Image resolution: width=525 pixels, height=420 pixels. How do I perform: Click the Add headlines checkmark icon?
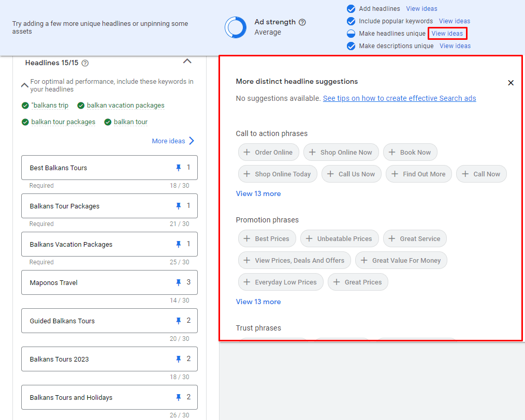click(351, 9)
